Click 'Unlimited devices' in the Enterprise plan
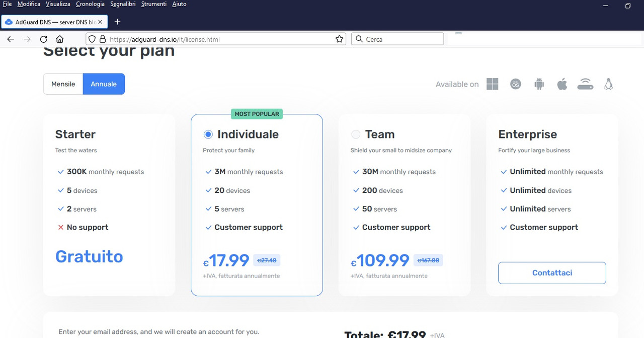 pyautogui.click(x=541, y=190)
